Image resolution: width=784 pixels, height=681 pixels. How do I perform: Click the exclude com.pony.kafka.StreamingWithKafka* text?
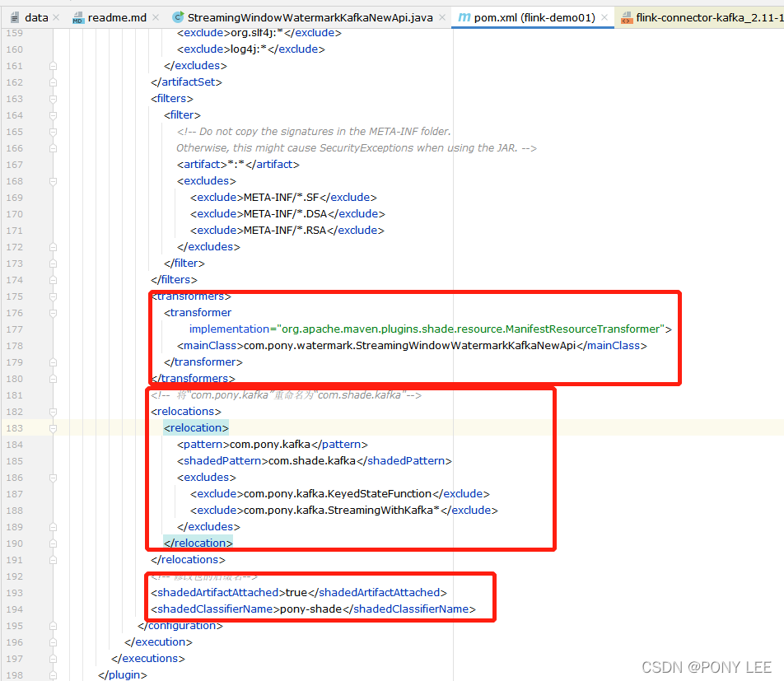coord(342,511)
